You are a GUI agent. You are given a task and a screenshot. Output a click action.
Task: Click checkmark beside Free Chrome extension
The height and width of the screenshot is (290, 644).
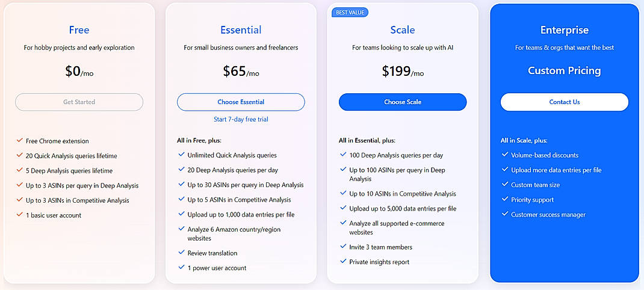pyautogui.click(x=20, y=141)
